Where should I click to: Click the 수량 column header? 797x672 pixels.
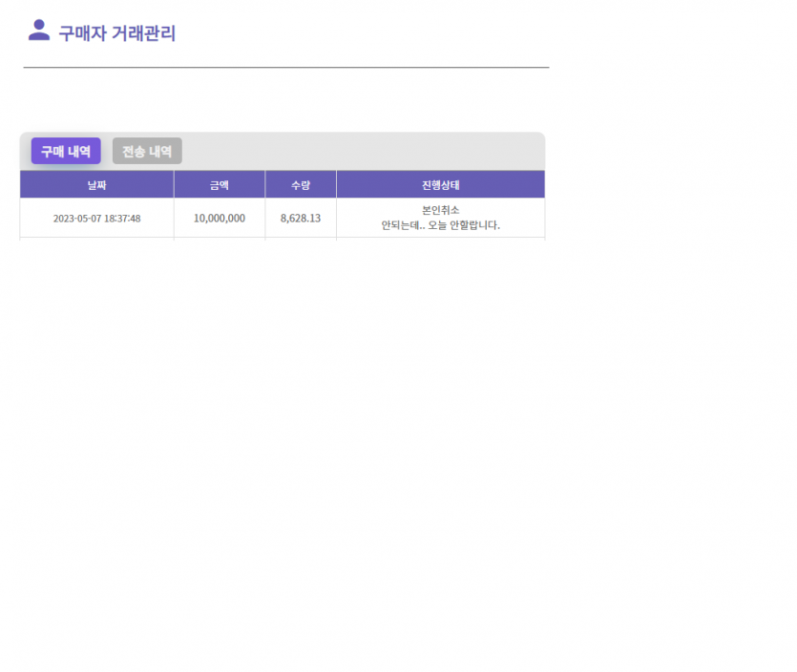(301, 185)
